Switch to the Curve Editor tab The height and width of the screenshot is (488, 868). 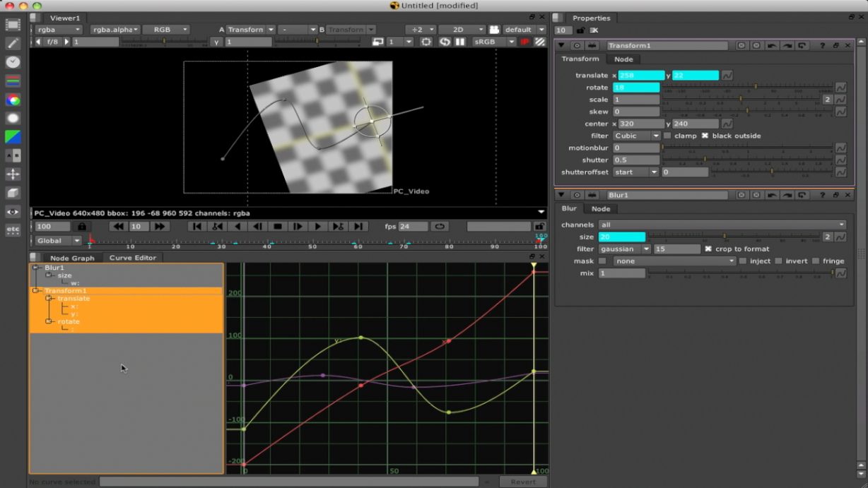(x=133, y=258)
